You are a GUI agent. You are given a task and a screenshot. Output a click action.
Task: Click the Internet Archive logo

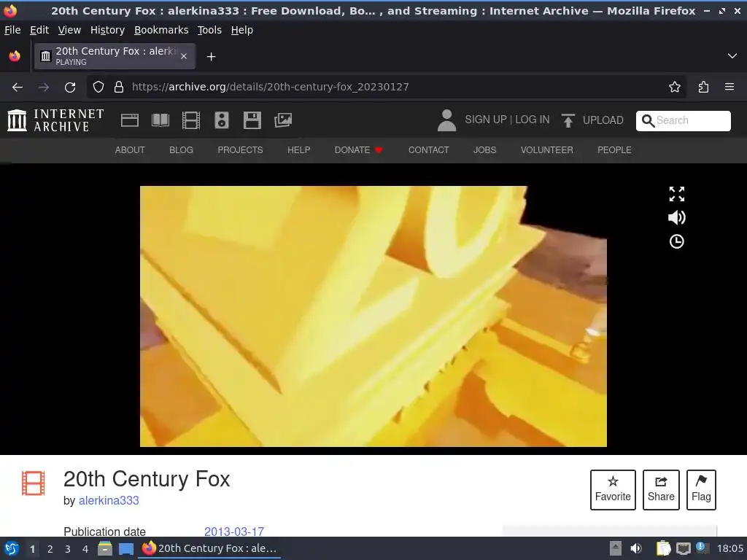pyautogui.click(x=55, y=120)
